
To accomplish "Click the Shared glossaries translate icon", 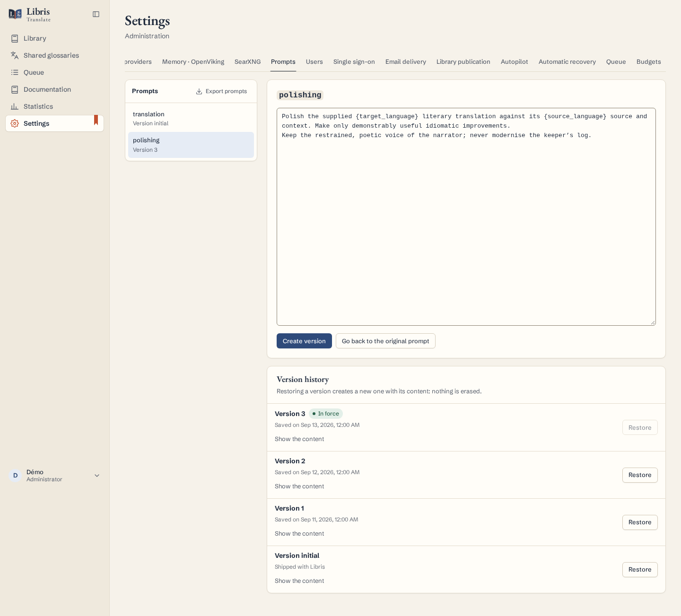I will coord(15,55).
